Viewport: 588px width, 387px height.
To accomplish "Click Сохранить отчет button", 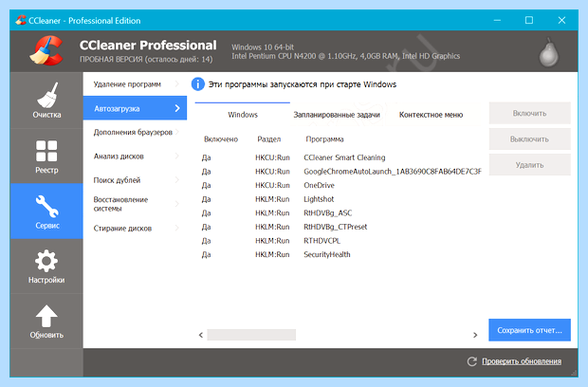I will [x=529, y=330].
